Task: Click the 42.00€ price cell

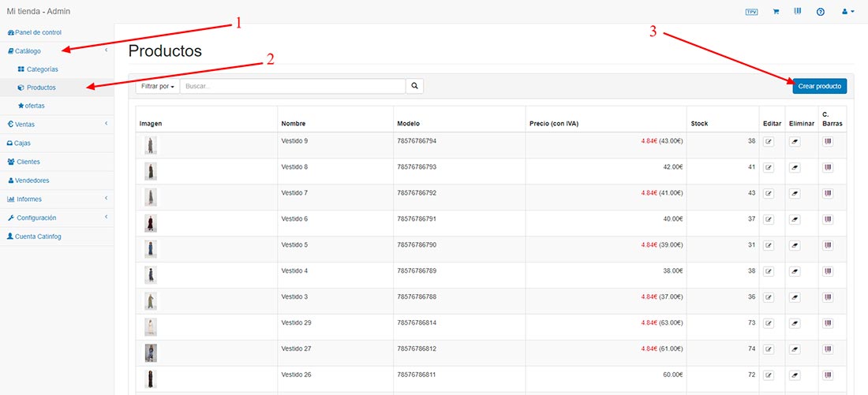Action: 672,167
